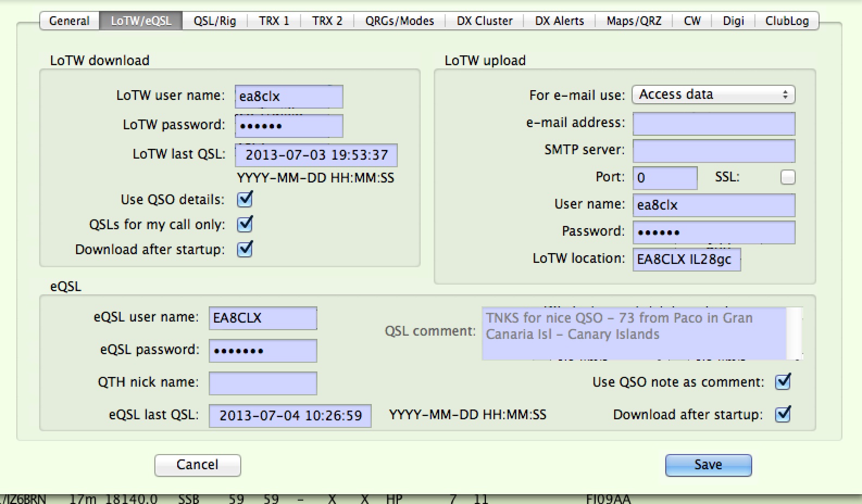Show the DX Alerts tab
862x504 pixels.
559,21
